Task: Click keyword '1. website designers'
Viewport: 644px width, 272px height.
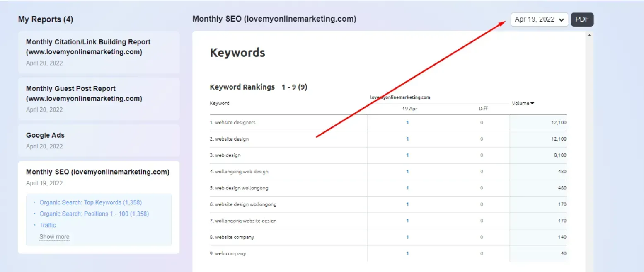Action: 232,123
